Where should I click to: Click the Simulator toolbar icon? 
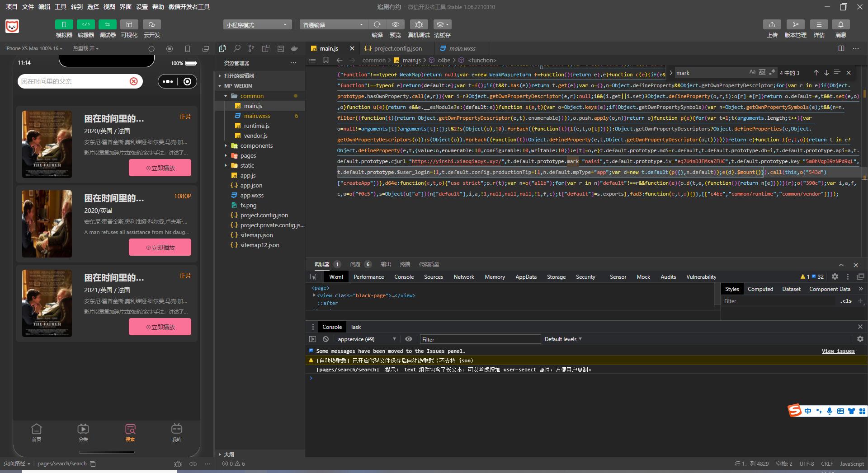(x=64, y=24)
